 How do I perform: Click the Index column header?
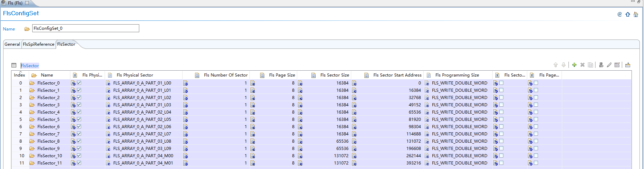pyautogui.click(x=19, y=75)
